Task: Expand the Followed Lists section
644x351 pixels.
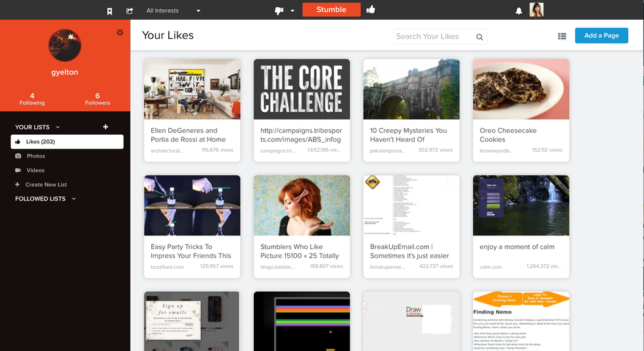Action: tap(74, 199)
